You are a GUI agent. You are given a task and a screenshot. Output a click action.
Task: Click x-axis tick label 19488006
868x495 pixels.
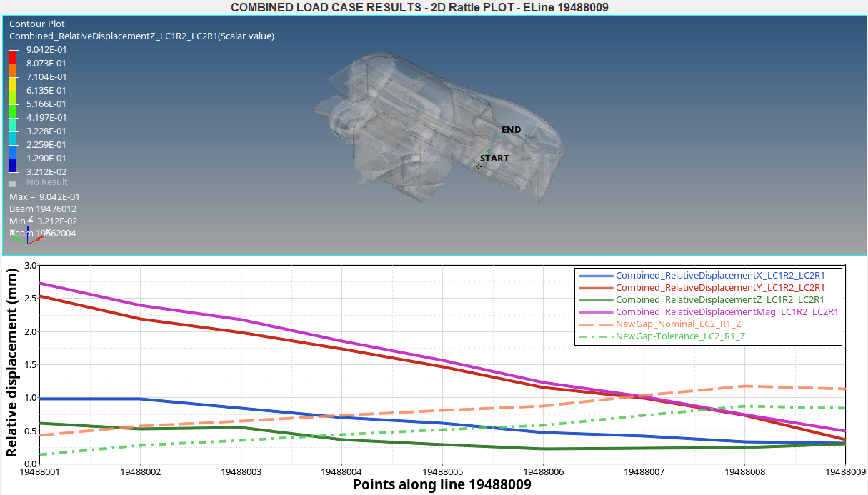click(544, 471)
